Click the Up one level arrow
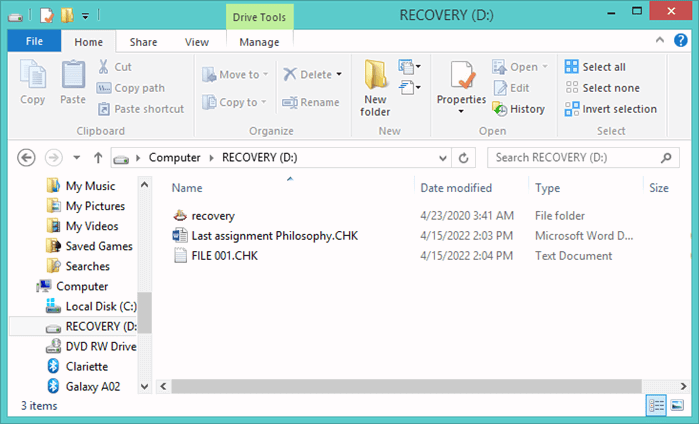The height and width of the screenshot is (424, 699). tap(98, 157)
